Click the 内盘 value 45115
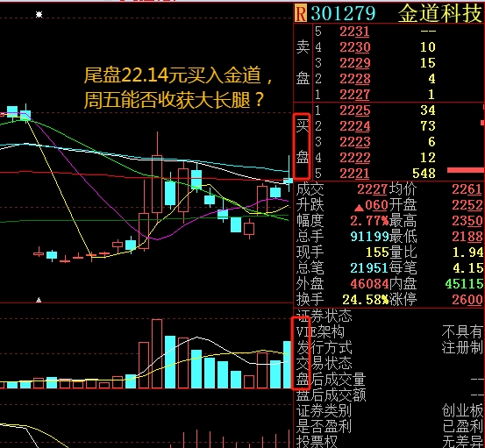The height and width of the screenshot is (448, 485). 464,284
